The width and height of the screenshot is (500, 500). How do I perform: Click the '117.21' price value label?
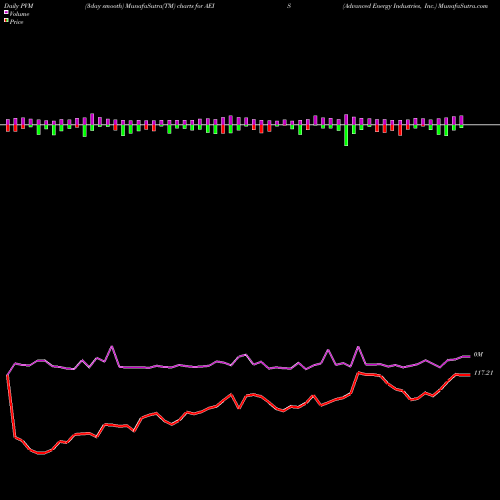point(483,373)
